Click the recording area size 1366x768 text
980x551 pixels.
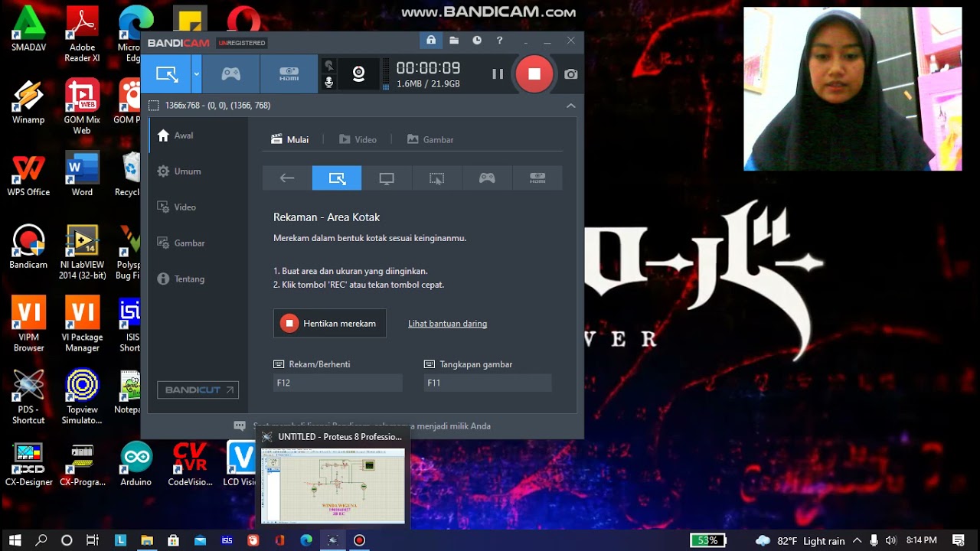coord(217,106)
